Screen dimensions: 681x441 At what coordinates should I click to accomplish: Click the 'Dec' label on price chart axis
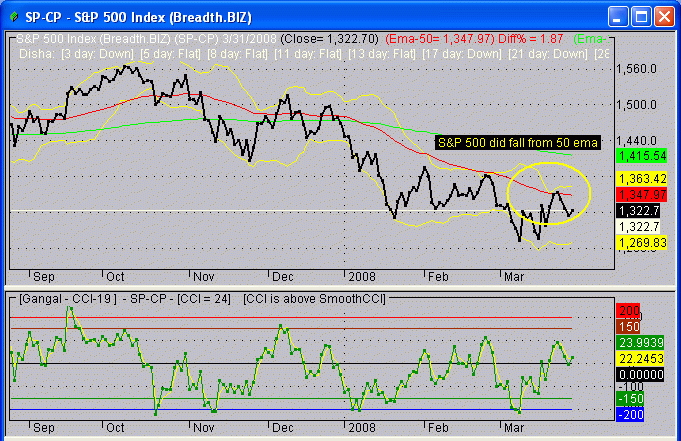click(282, 277)
